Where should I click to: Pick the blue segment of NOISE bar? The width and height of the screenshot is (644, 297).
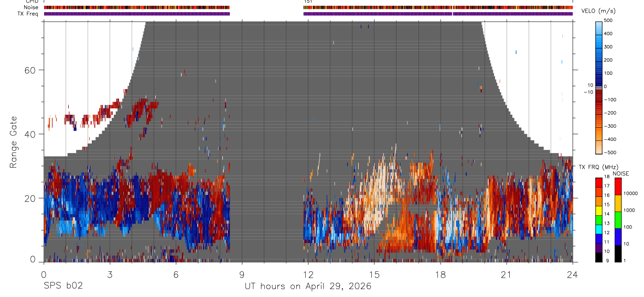tap(618, 237)
